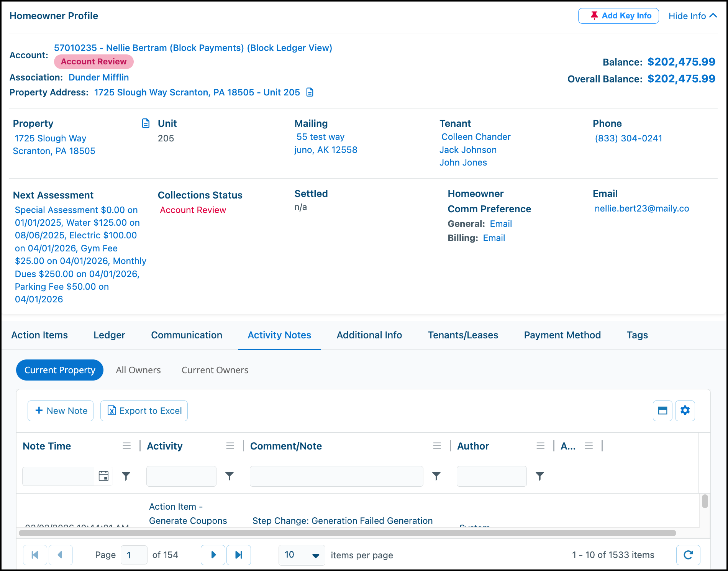728x571 pixels.
Task: Click the document icon beside Property Address
Action: coord(310,92)
